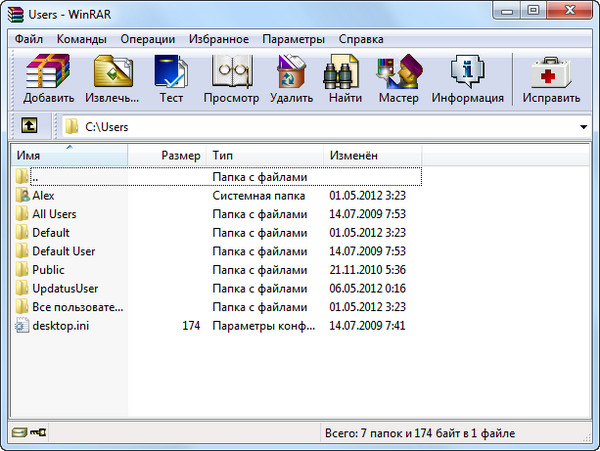Click the Удалить (Delete) toolbar icon
600x451 pixels.
pyautogui.click(x=292, y=74)
